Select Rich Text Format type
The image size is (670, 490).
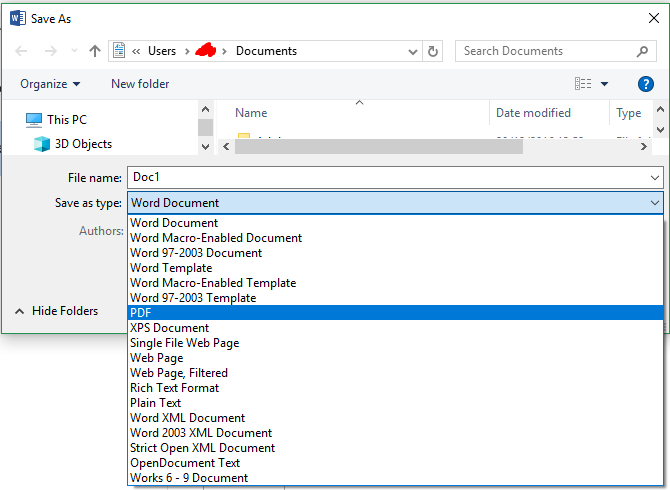tap(396, 388)
